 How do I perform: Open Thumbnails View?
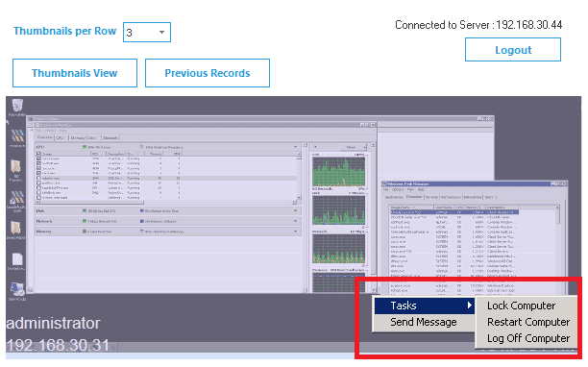coord(75,73)
